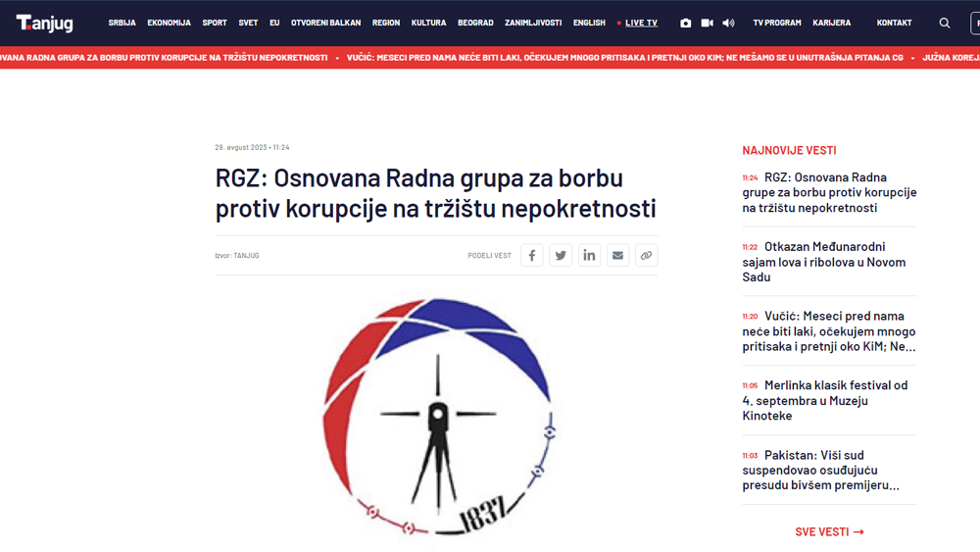Viewport: 980px width, 552px height.
Task: Open the Zanimljivosti menu section
Action: (x=533, y=23)
